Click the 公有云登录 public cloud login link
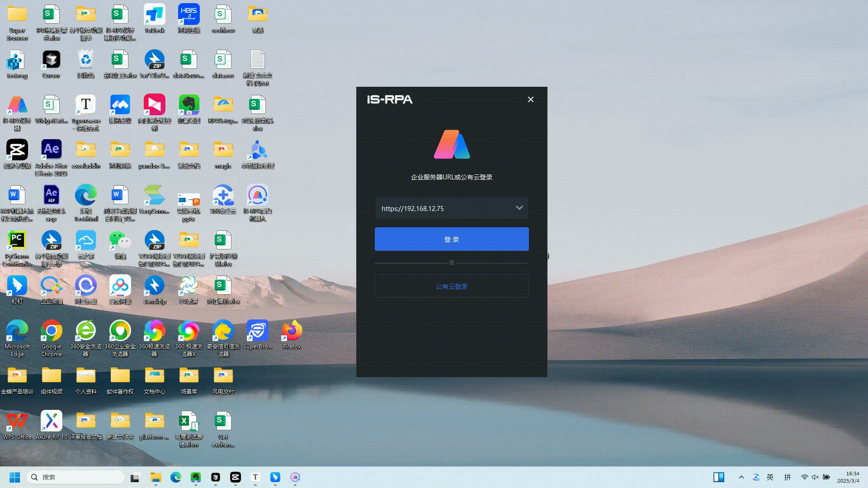 (x=451, y=286)
